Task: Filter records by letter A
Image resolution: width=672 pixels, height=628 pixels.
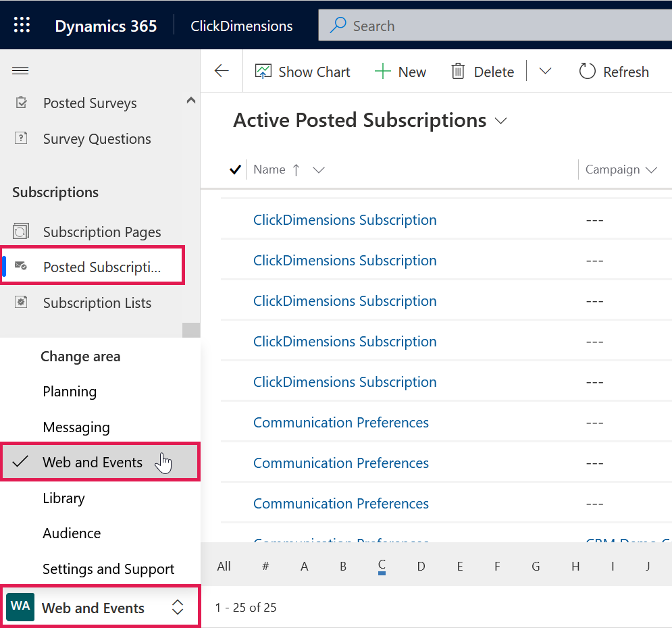Action: [x=305, y=567]
